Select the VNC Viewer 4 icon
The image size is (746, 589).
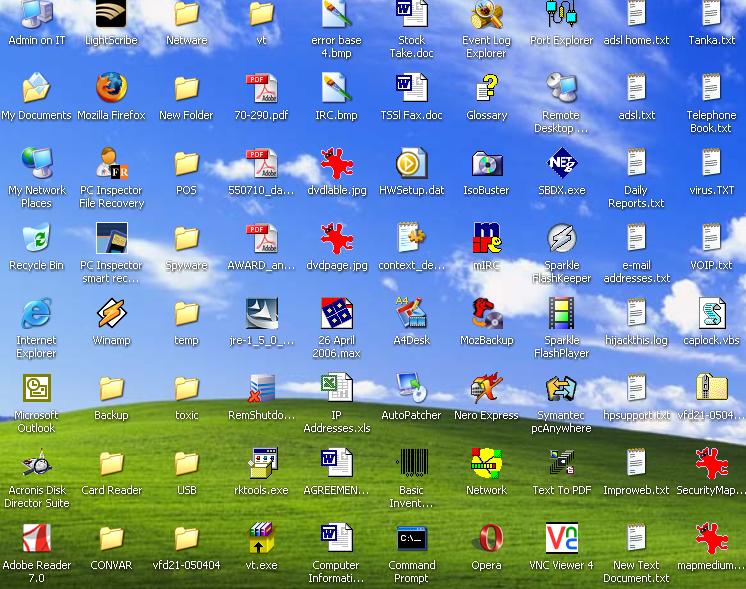(561, 539)
